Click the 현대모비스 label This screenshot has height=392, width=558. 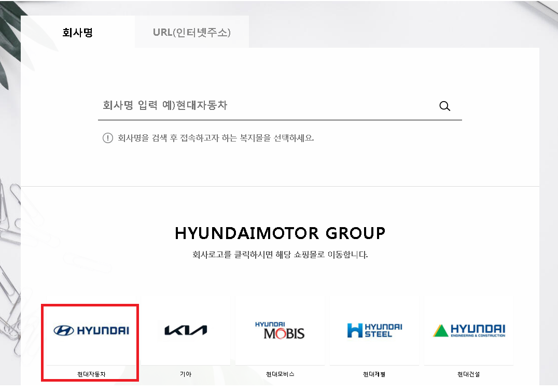280,374
